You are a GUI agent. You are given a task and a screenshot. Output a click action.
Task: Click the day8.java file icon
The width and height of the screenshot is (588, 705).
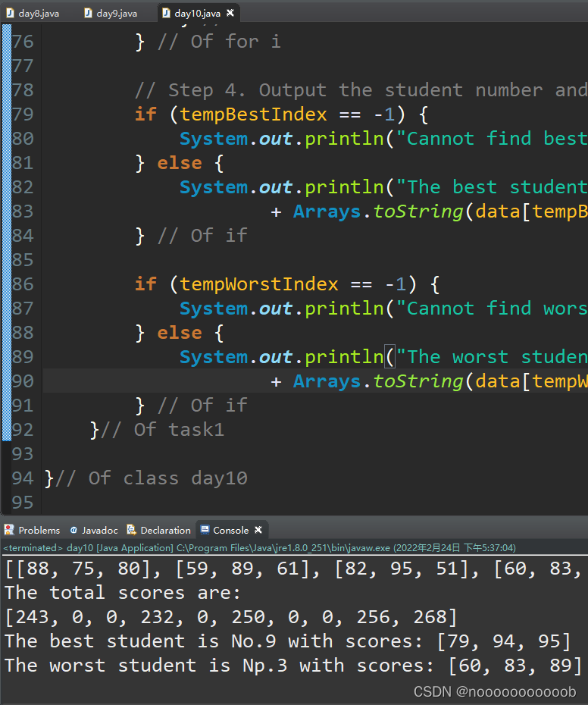click(x=10, y=13)
